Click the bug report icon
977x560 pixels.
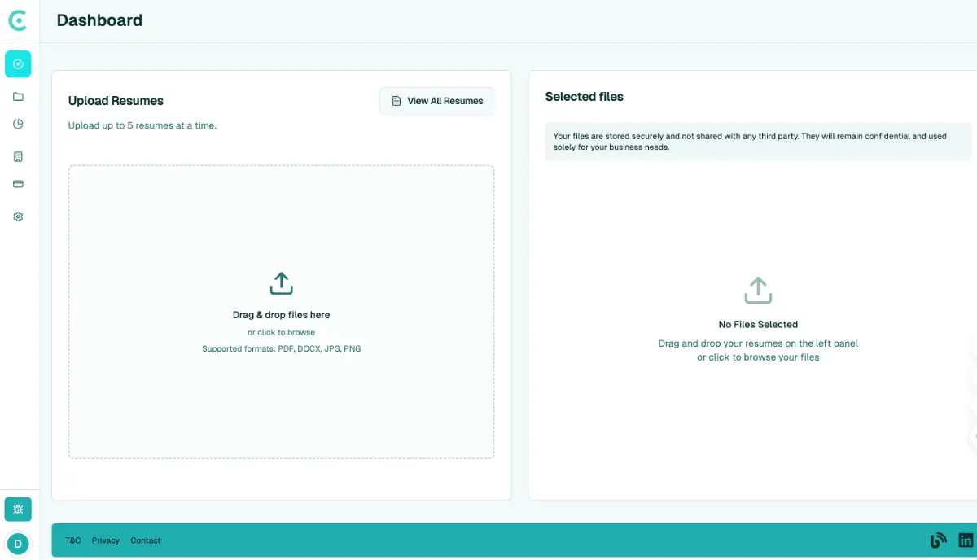coord(18,510)
